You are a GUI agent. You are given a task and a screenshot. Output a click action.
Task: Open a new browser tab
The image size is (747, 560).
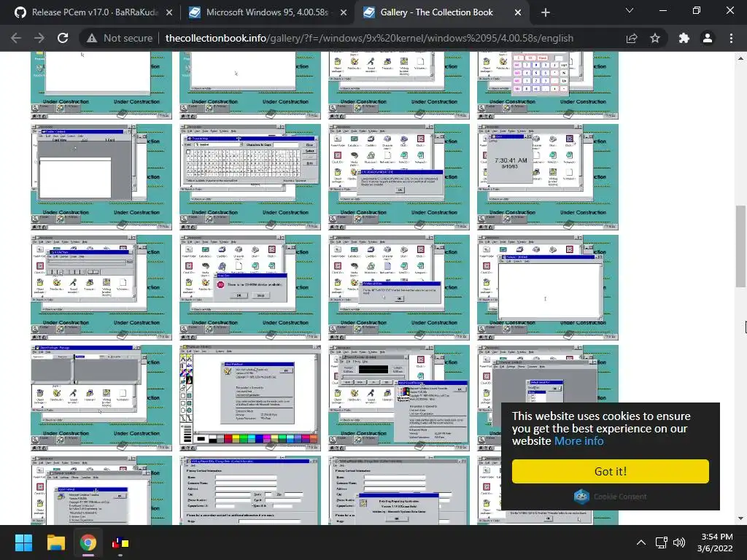pyautogui.click(x=546, y=12)
